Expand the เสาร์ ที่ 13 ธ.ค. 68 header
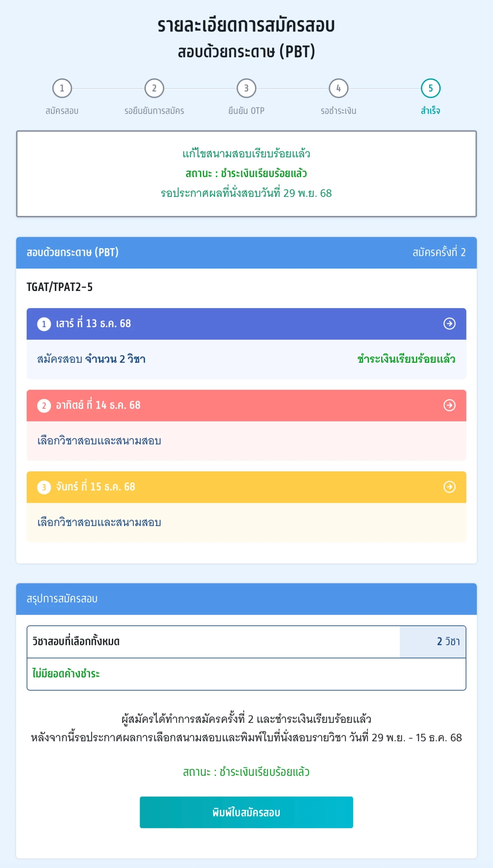Screen dimensions: 493x868 (237, 324)
